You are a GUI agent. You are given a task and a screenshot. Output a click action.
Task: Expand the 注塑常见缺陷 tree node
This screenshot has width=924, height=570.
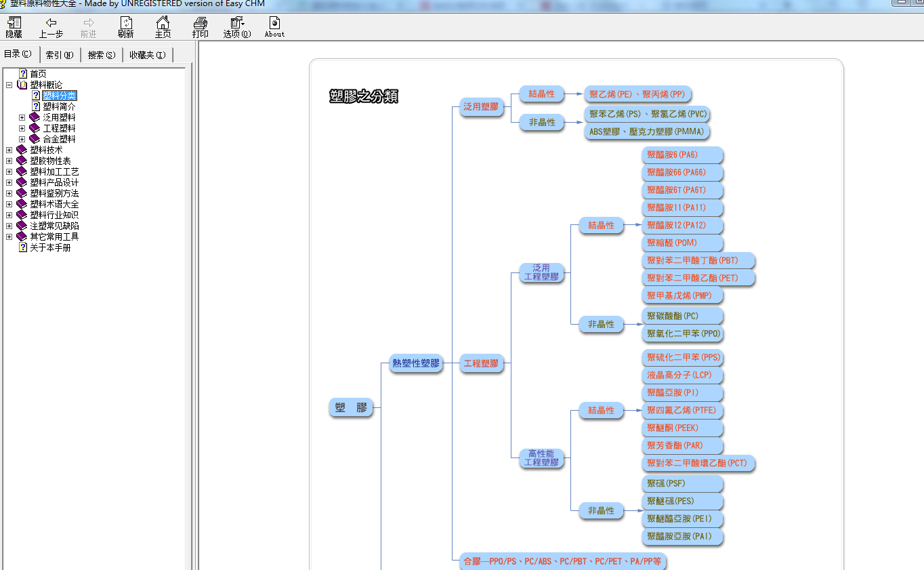(9, 226)
